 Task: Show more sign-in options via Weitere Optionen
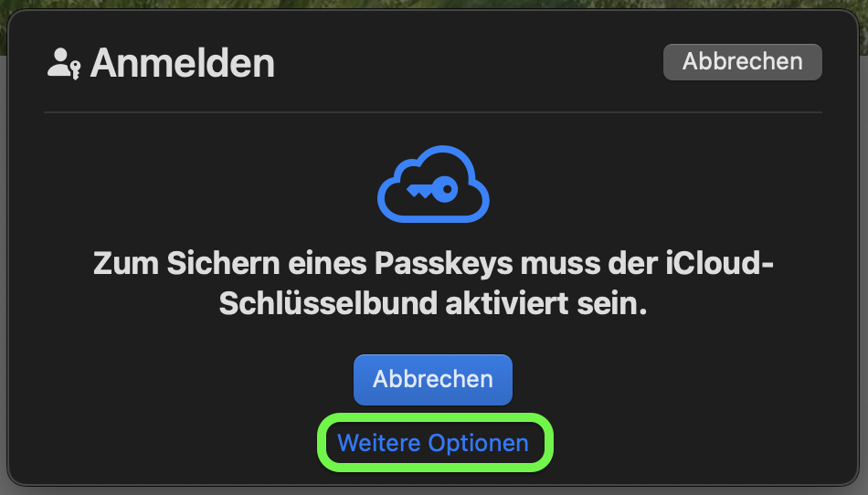pyautogui.click(x=433, y=443)
